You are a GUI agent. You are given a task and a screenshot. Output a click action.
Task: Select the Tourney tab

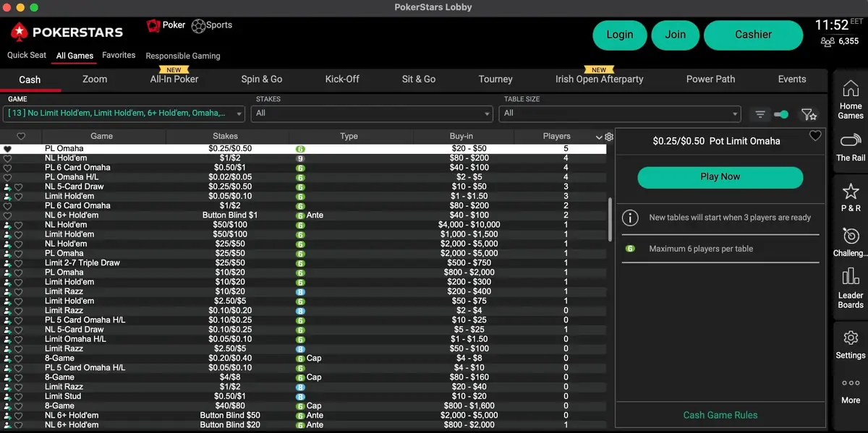(x=495, y=80)
